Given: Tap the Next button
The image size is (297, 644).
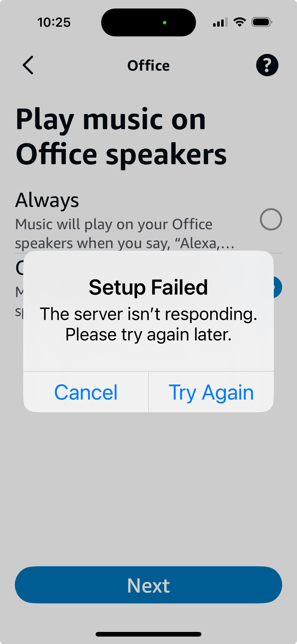Looking at the screenshot, I should 148,585.
